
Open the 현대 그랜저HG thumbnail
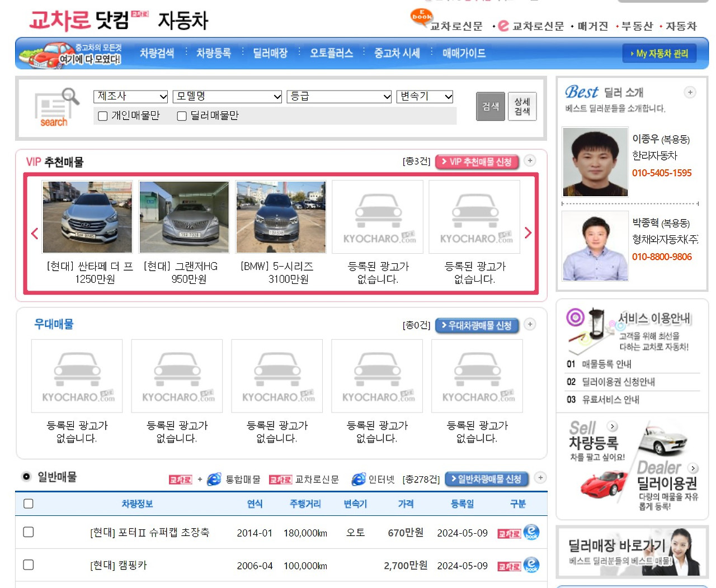pyautogui.click(x=184, y=217)
